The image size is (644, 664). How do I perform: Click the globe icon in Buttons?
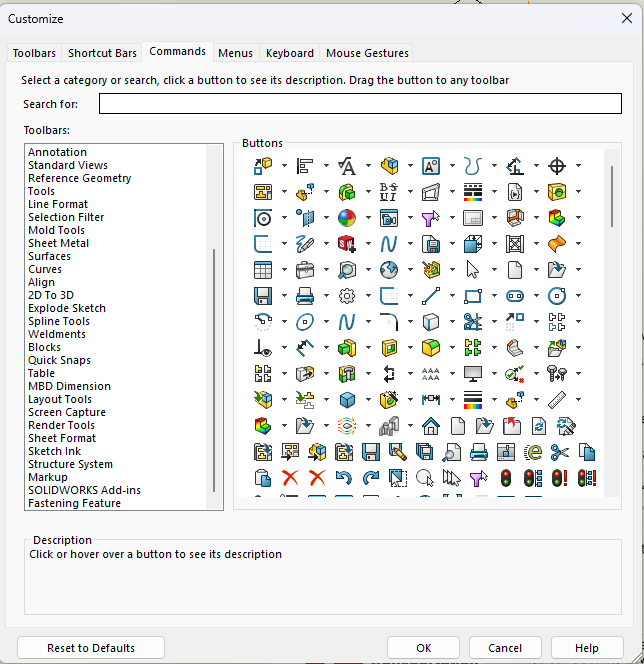coord(389,270)
